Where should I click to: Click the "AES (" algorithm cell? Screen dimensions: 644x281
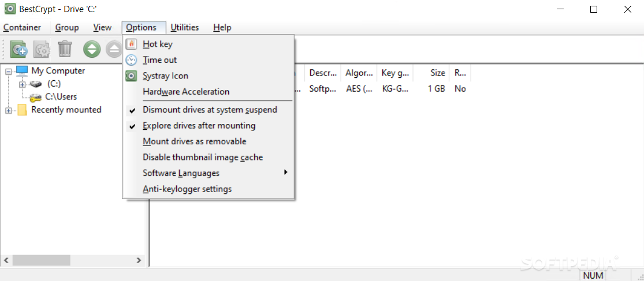point(359,89)
